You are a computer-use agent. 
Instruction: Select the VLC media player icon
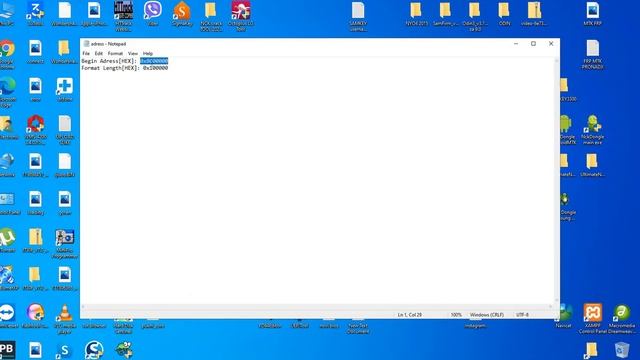pyautogui.click(x=64, y=319)
